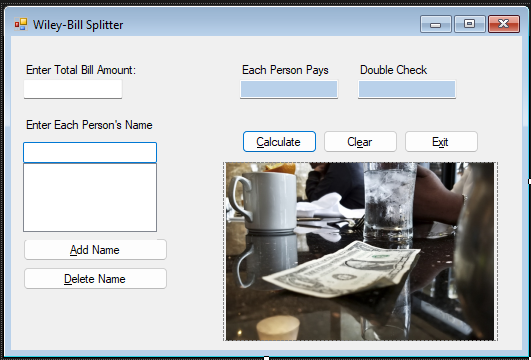This screenshot has width=531, height=360.
Task: Click the Add Name button
Action: tap(95, 250)
